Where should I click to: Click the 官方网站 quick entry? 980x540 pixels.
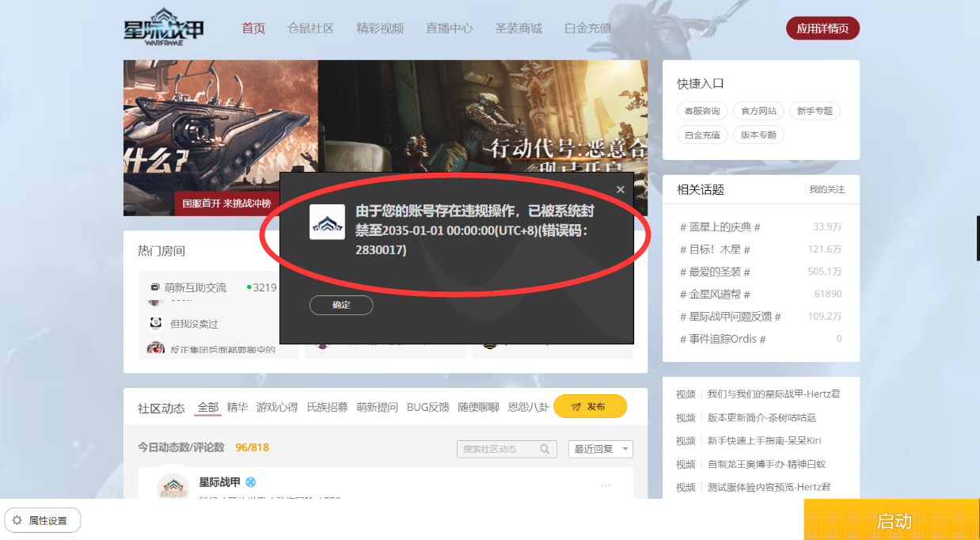758,111
